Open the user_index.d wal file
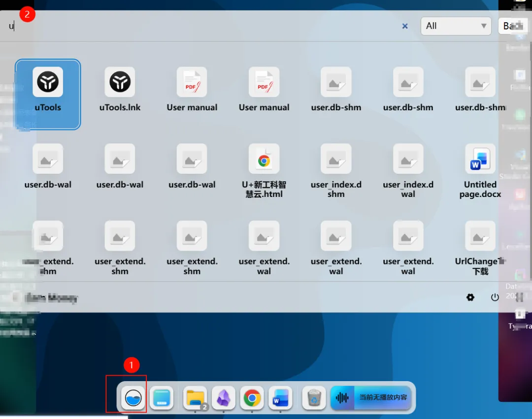532x419 pixels. pyautogui.click(x=408, y=171)
